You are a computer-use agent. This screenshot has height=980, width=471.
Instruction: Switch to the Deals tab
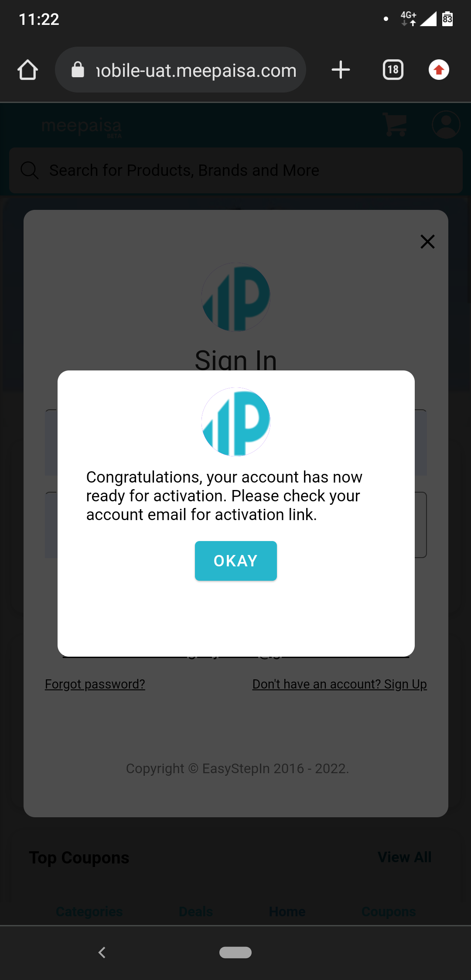pyautogui.click(x=196, y=911)
